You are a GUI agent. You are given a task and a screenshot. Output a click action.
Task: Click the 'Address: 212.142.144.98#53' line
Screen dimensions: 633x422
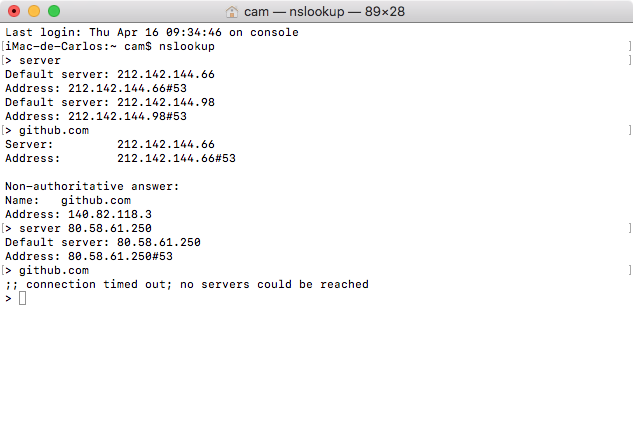96,117
